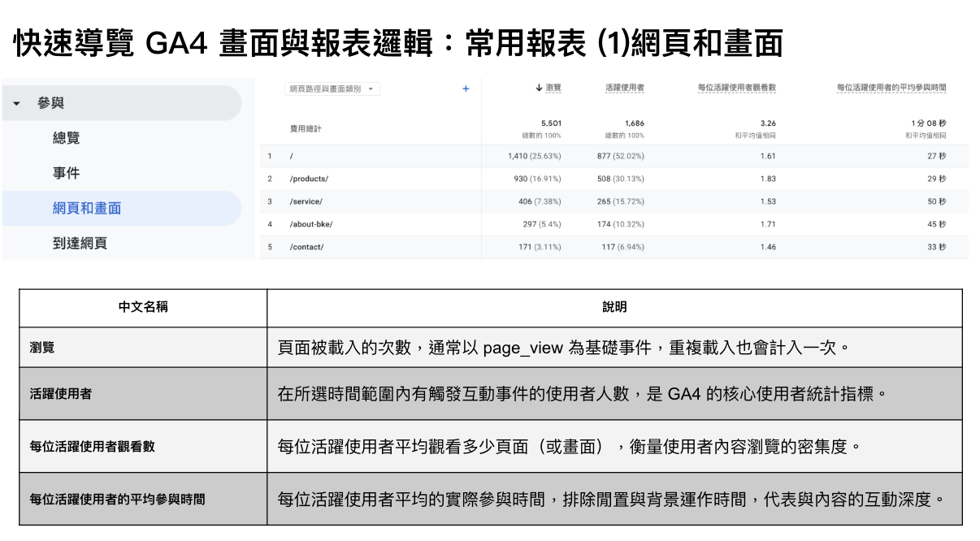Image resolution: width=980 pixels, height=541 pixels.
Task: Click the 1.71 views per user cell
Action: 768,224
